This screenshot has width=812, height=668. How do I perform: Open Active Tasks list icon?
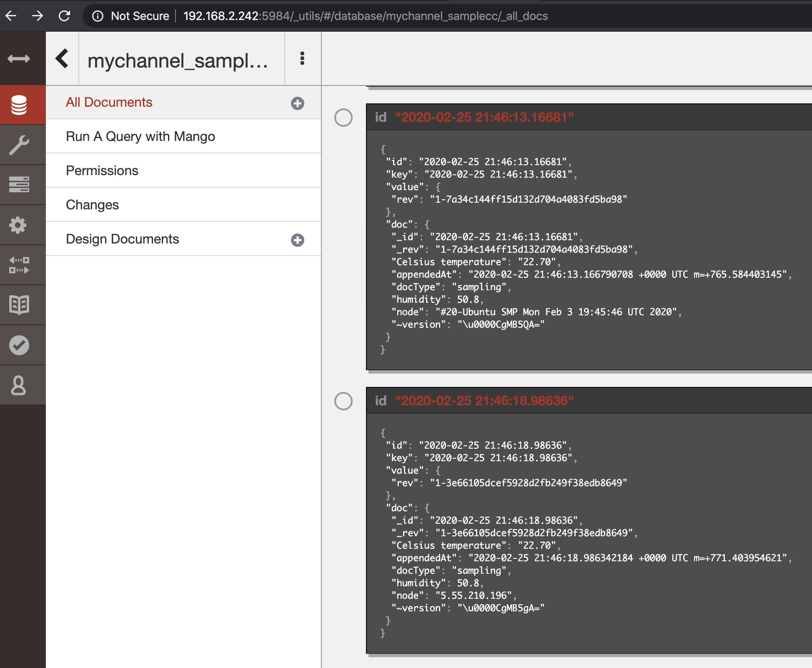point(19,184)
